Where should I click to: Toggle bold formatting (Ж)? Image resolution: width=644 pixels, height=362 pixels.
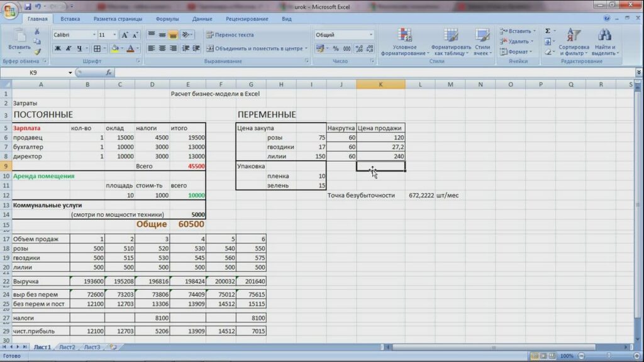pyautogui.click(x=57, y=48)
